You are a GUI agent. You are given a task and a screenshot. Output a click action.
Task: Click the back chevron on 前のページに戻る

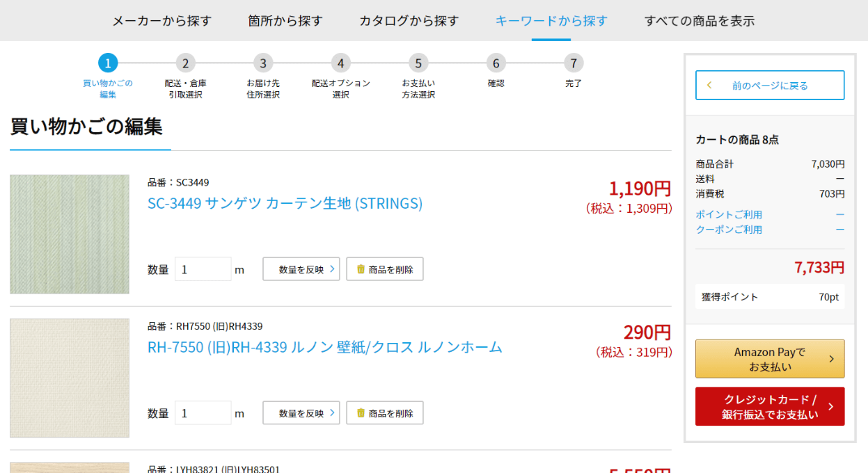pos(709,86)
